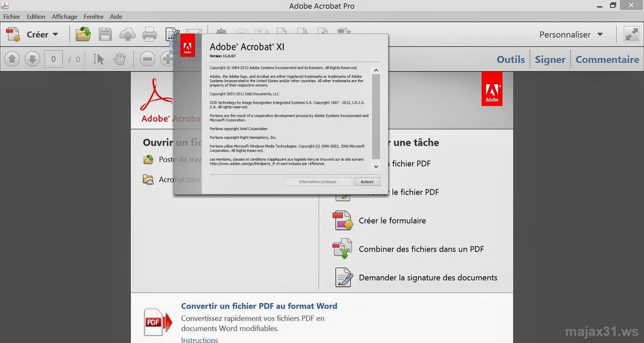This screenshot has height=343, width=644.
Task: Click the zoom out minus button
Action: (148, 59)
